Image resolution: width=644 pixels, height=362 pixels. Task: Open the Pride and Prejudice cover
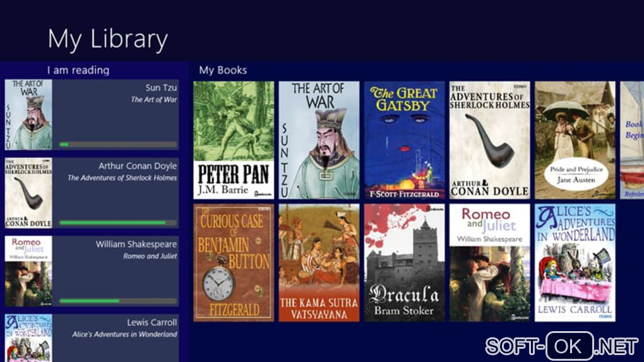point(575,140)
